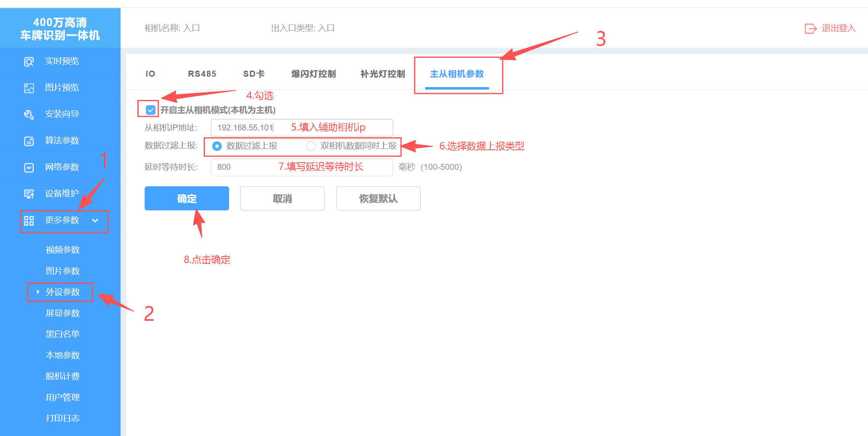
Task: Collapse the 更多参数 menu chevron
Action: [x=95, y=220]
